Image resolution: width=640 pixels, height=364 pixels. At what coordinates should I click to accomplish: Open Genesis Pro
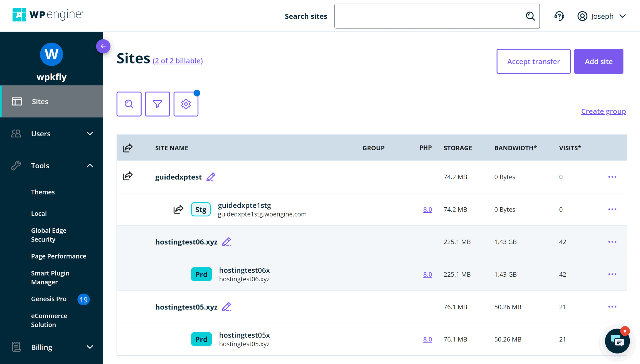[49, 299]
